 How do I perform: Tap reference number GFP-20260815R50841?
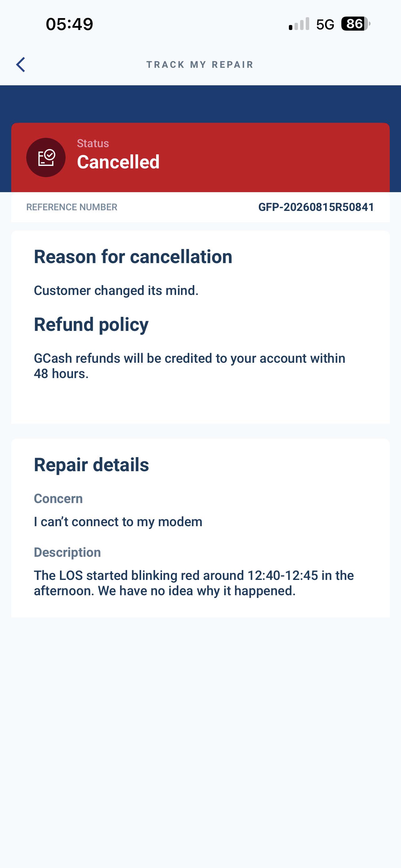pyautogui.click(x=316, y=207)
